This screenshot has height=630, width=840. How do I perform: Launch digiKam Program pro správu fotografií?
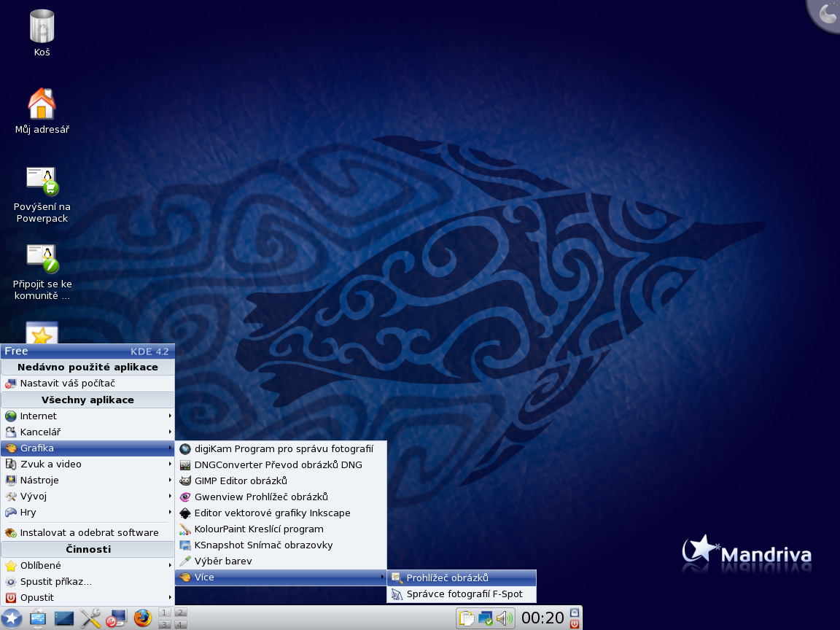pyautogui.click(x=281, y=449)
